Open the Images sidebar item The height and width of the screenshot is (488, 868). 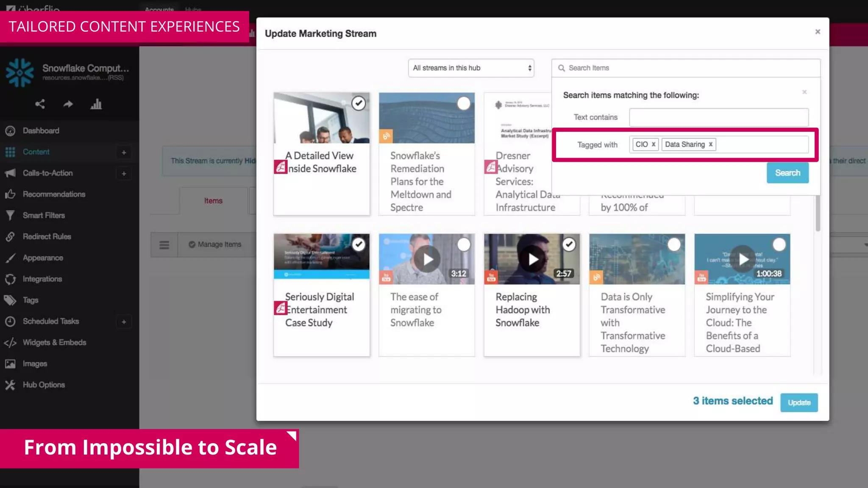click(x=35, y=363)
